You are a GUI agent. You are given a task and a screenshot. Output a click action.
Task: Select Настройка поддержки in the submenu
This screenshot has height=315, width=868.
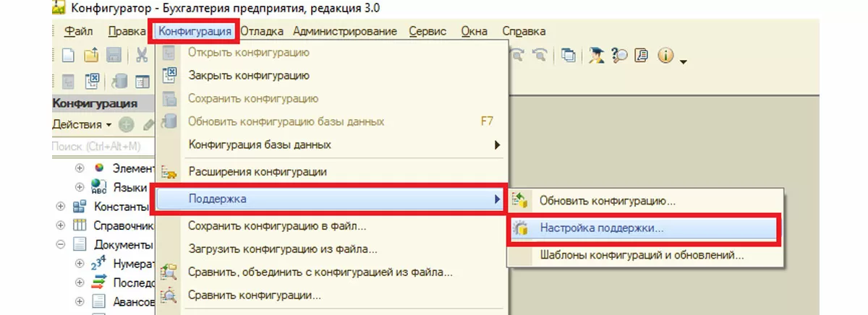[x=644, y=228]
